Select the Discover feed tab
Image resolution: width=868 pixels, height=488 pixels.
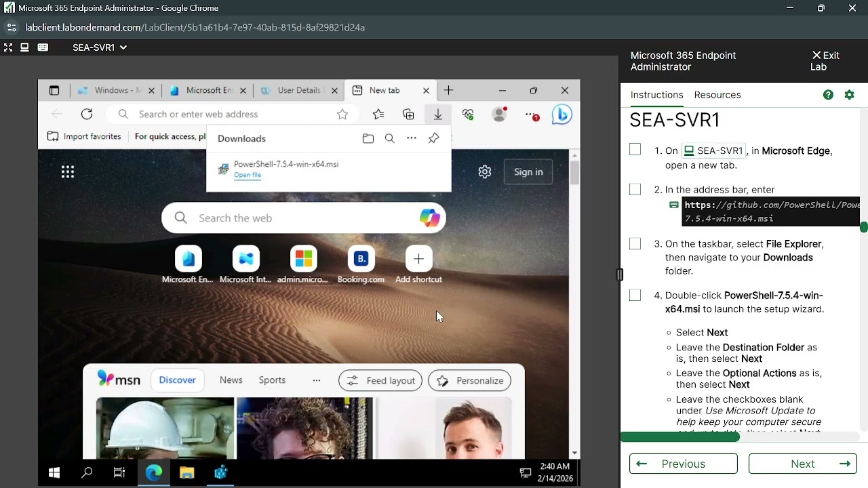[177, 380]
